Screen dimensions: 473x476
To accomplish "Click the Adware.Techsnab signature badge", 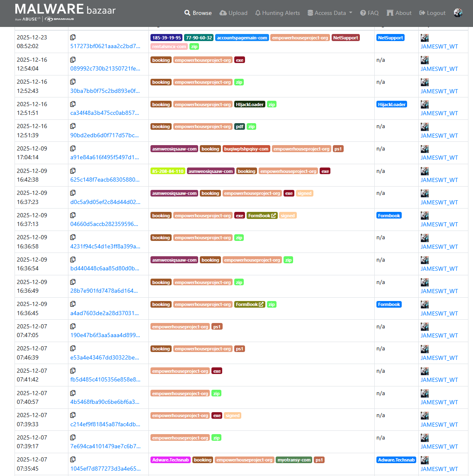I will [396, 460].
